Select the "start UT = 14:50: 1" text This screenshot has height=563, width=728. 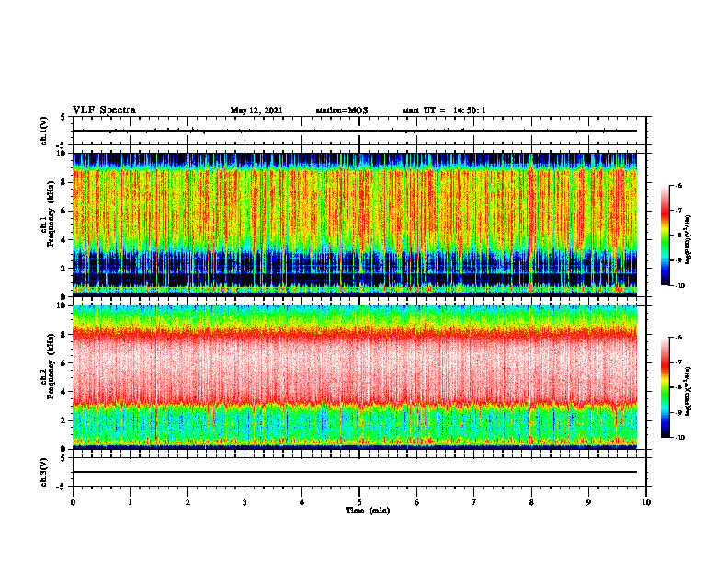point(444,110)
